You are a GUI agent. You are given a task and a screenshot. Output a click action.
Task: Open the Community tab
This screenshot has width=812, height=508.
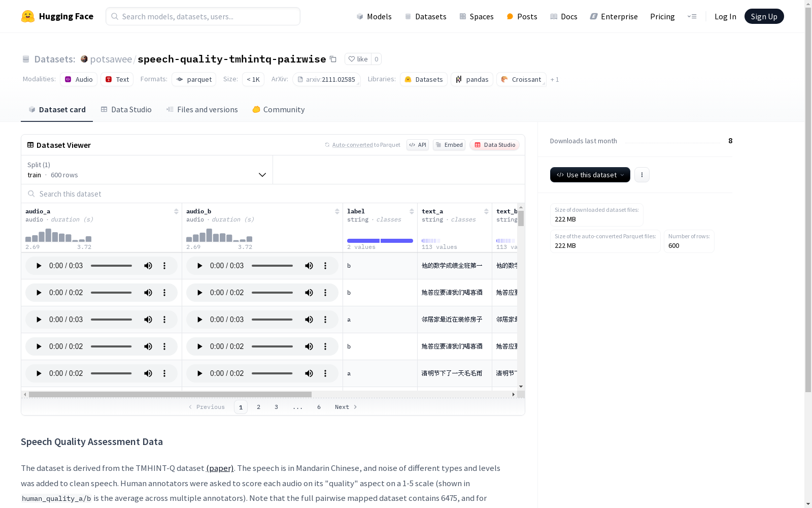click(279, 110)
